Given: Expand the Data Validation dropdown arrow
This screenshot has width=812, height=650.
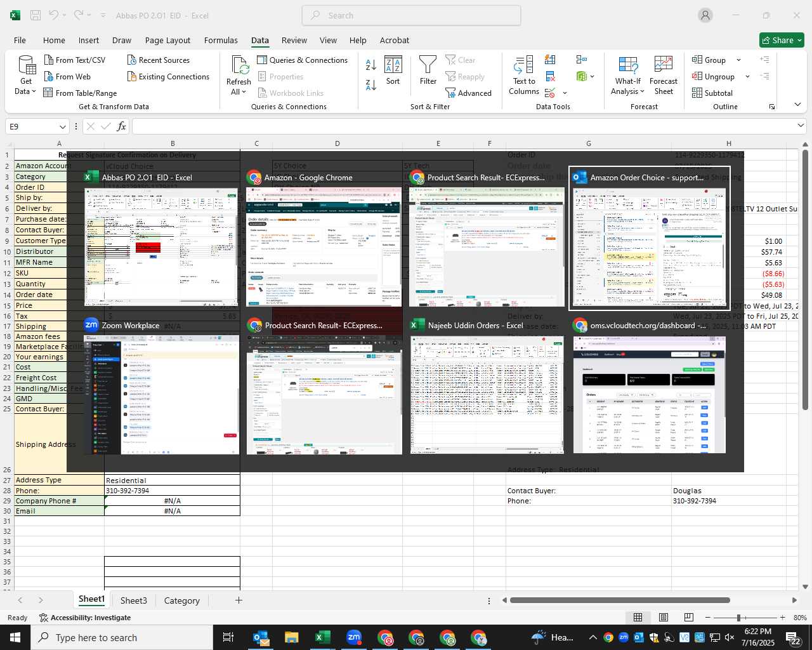Looking at the screenshot, I should pyautogui.click(x=565, y=93).
